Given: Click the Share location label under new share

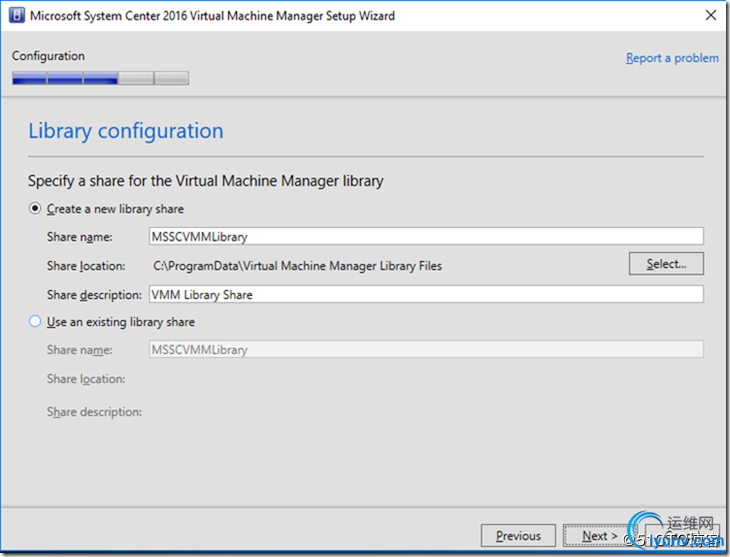Looking at the screenshot, I should (86, 266).
